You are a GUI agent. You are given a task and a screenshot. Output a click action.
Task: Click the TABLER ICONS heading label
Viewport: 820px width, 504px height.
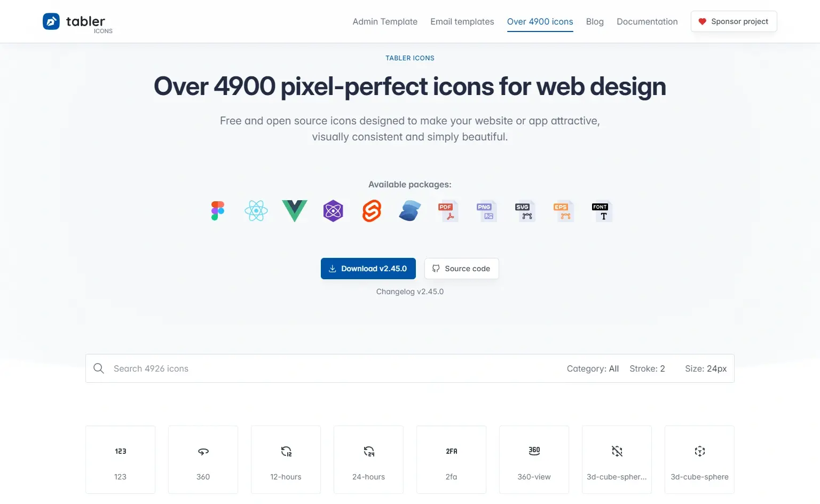tap(410, 58)
